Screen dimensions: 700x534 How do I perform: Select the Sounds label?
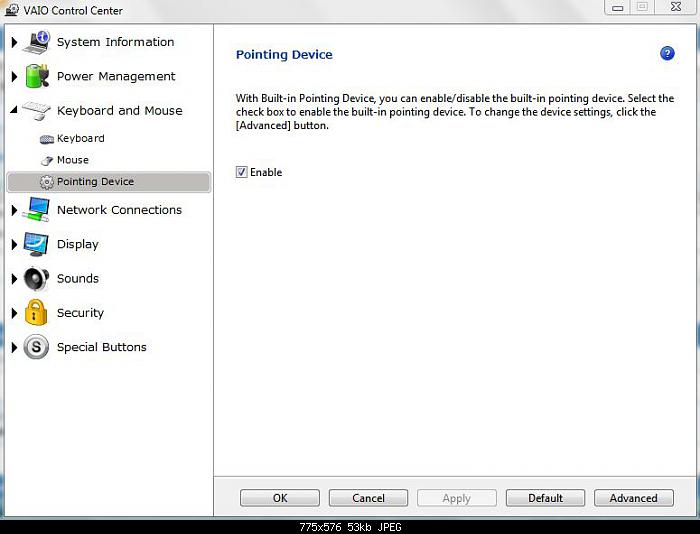[78, 279]
